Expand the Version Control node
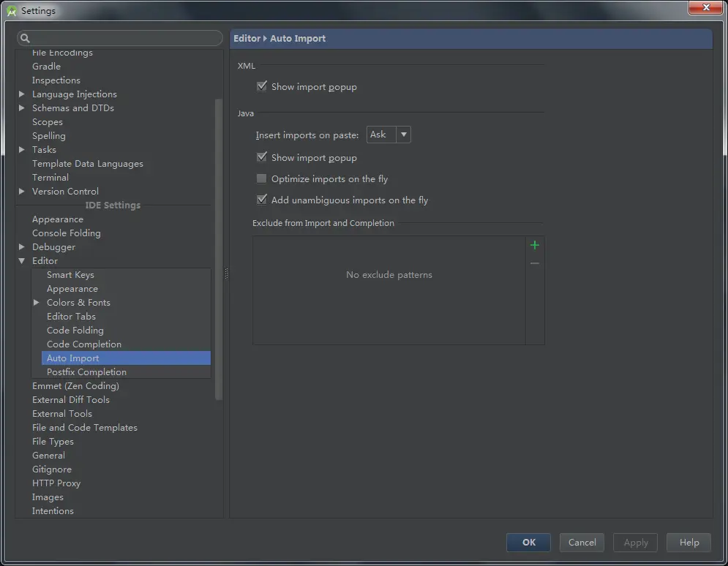This screenshot has height=566, width=728. (x=22, y=191)
